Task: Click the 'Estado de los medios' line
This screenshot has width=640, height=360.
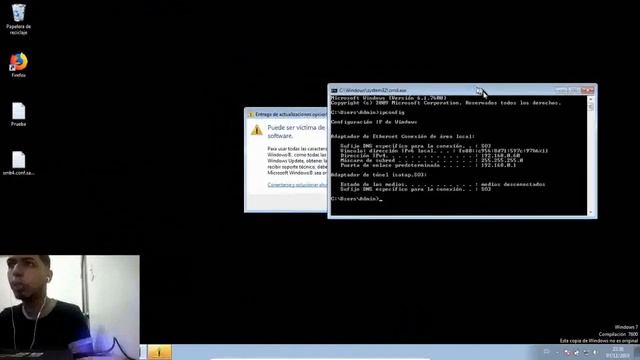Action: point(442,184)
